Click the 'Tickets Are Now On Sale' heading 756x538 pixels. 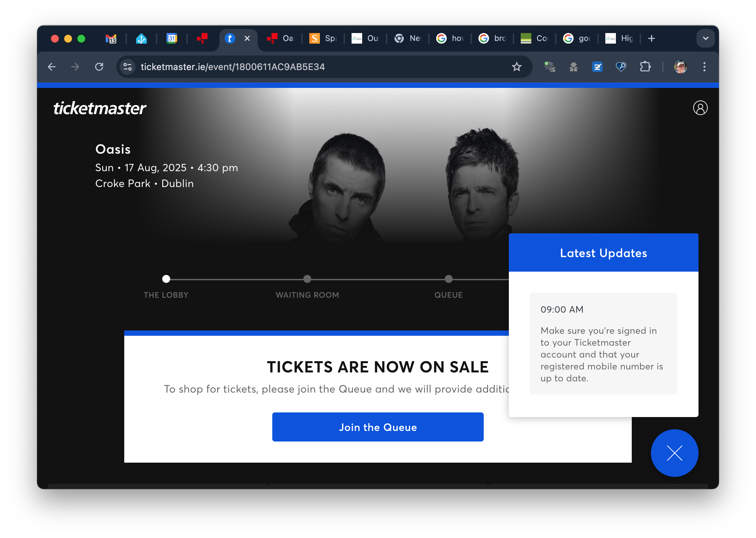tap(378, 367)
